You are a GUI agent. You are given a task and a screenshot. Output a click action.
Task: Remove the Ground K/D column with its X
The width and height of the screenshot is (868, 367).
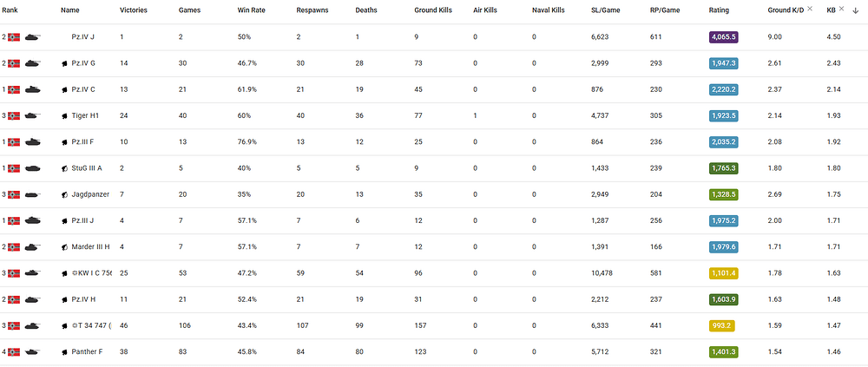[x=810, y=9]
